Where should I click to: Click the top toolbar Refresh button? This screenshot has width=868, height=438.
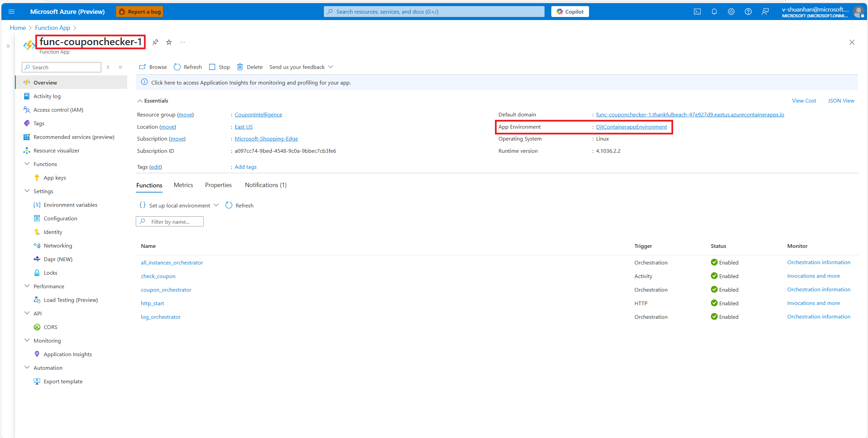[x=188, y=67]
